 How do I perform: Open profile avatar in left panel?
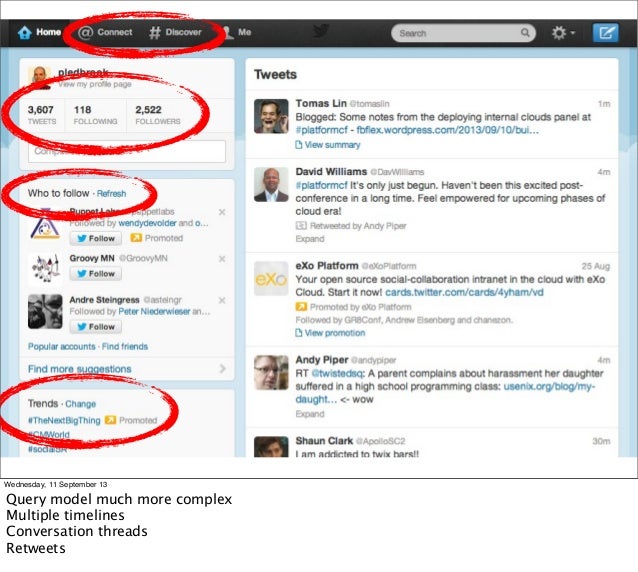tap(39, 77)
